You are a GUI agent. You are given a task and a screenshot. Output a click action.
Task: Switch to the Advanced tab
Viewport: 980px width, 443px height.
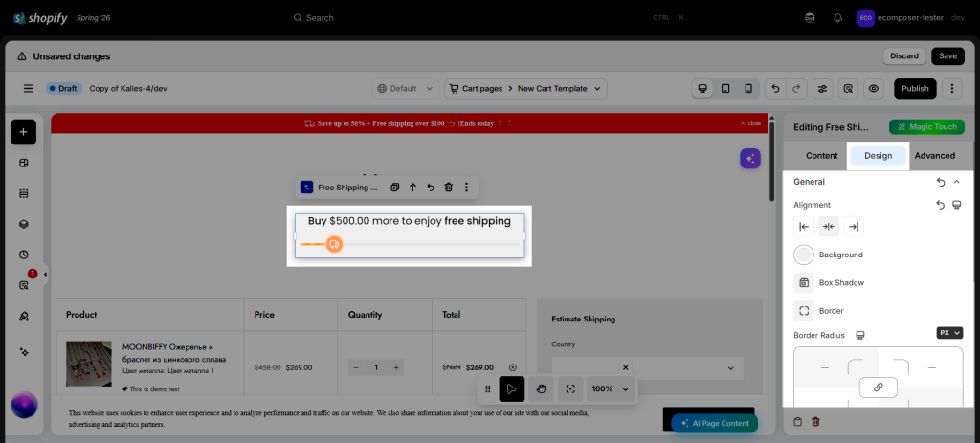coord(934,156)
